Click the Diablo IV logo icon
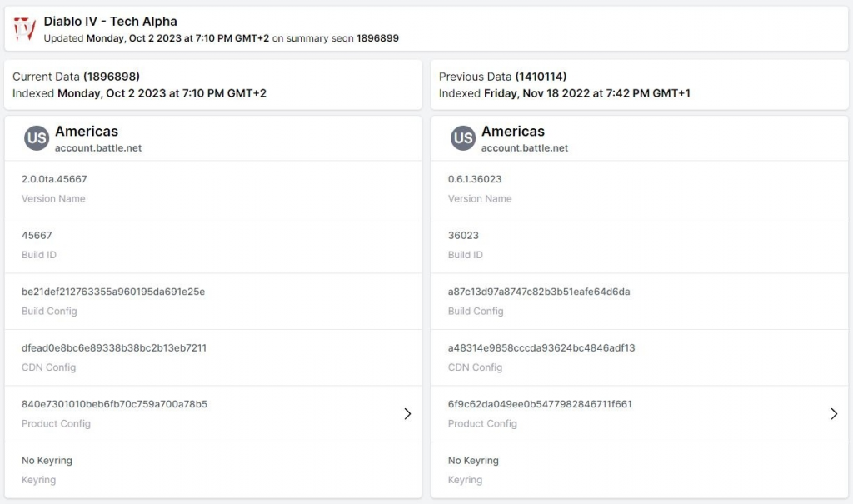Screen dimensions: 853x504 24,29
